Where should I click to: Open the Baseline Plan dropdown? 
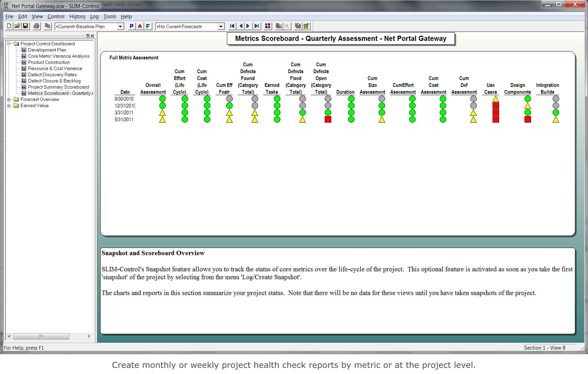120,26
